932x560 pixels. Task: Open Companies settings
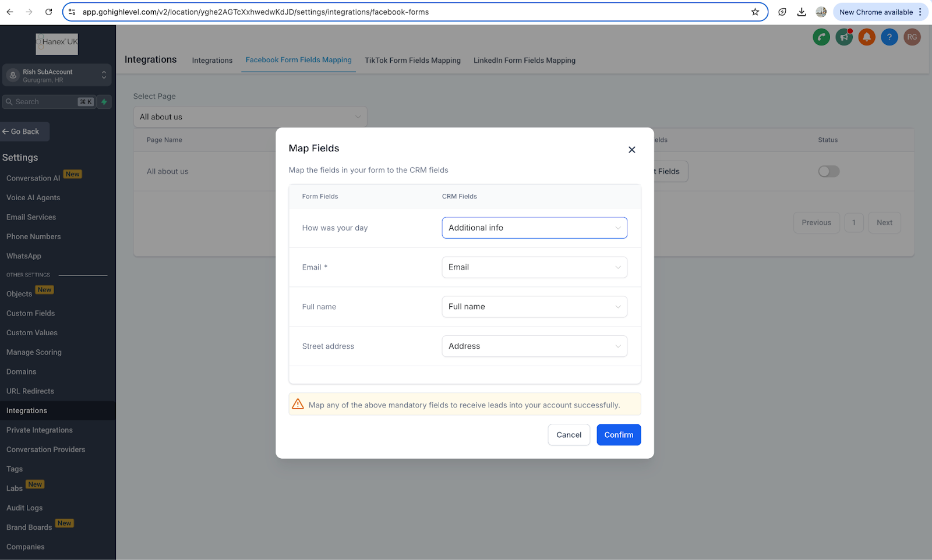[x=26, y=547]
